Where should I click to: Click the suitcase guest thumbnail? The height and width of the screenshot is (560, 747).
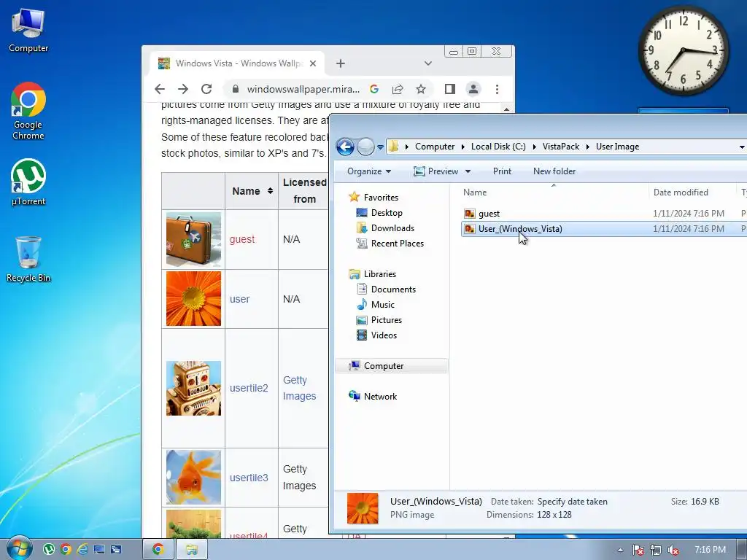(193, 239)
